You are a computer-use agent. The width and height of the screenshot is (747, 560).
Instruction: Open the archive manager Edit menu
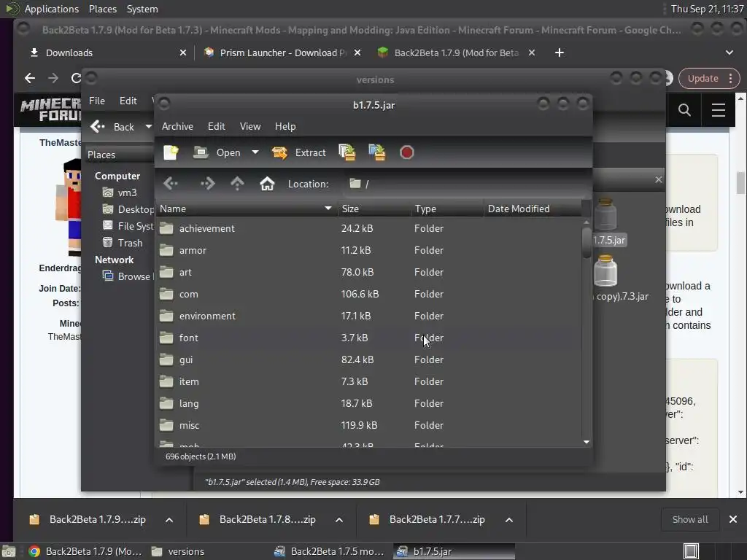[x=216, y=126]
